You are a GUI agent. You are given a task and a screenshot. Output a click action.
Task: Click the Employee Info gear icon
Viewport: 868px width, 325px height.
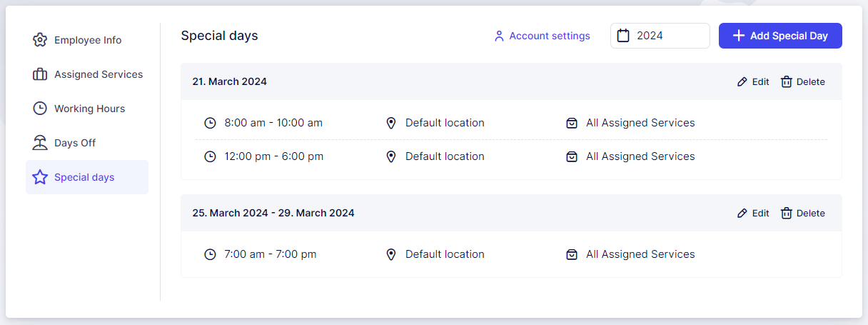pos(40,40)
